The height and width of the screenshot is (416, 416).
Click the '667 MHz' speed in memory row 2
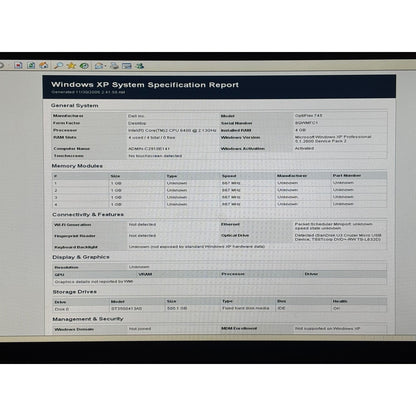[231, 190]
